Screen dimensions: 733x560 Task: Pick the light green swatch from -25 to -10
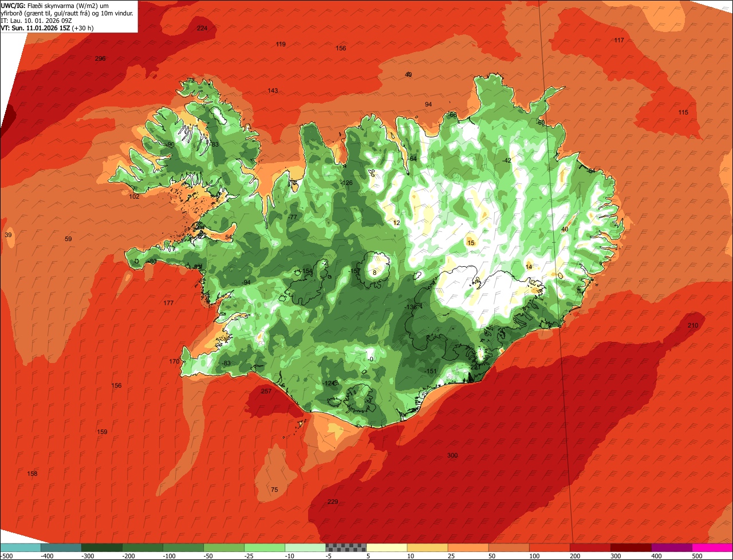(x=265, y=547)
